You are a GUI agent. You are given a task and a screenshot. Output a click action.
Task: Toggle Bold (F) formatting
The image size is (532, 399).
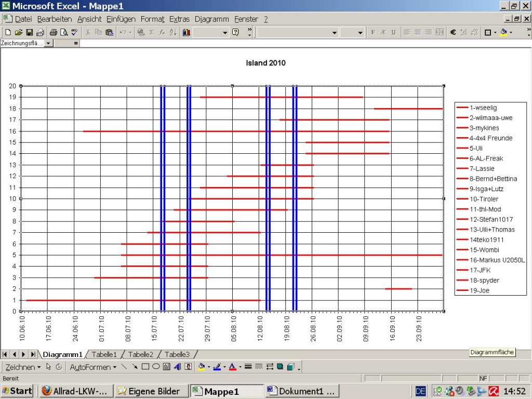[x=373, y=33]
